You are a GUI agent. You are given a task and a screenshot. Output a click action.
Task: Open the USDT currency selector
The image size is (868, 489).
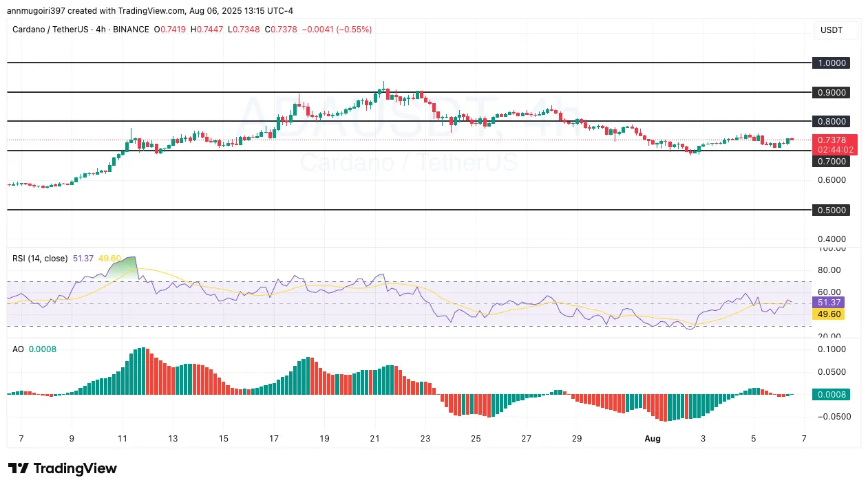pyautogui.click(x=831, y=31)
